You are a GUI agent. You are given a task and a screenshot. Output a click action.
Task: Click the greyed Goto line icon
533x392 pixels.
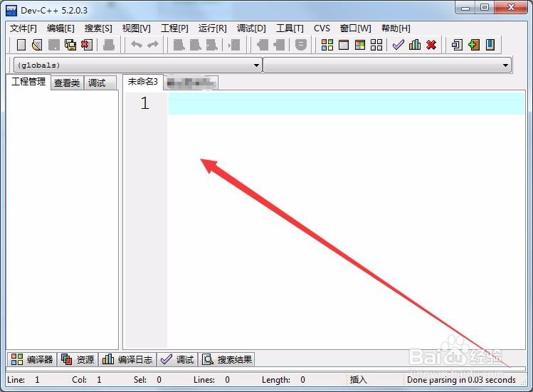coord(235,45)
